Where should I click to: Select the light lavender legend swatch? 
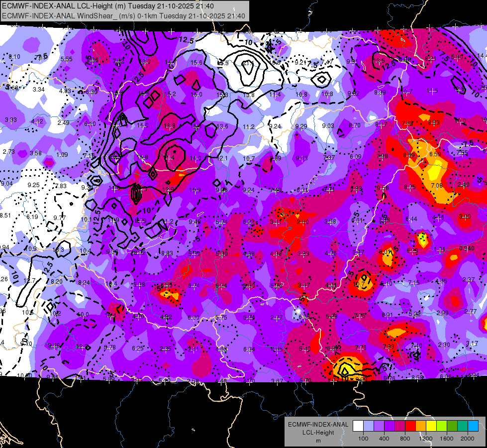click(368, 426)
